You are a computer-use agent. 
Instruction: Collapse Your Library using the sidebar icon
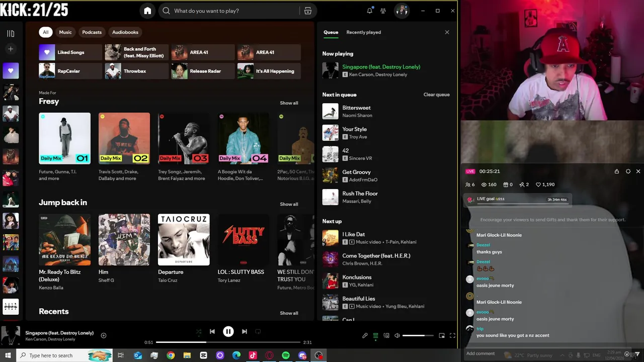click(11, 34)
